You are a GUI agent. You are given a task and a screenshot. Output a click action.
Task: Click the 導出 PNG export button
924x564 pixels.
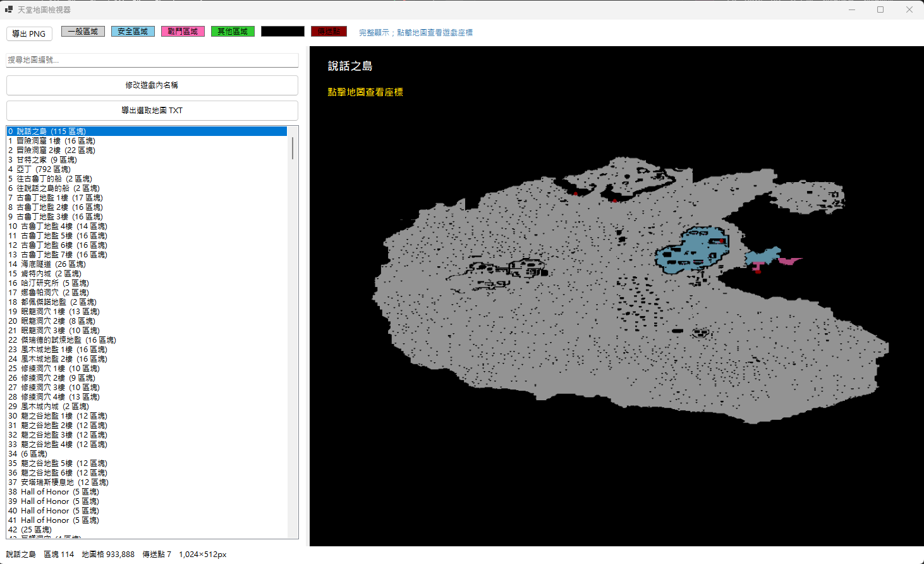click(29, 34)
